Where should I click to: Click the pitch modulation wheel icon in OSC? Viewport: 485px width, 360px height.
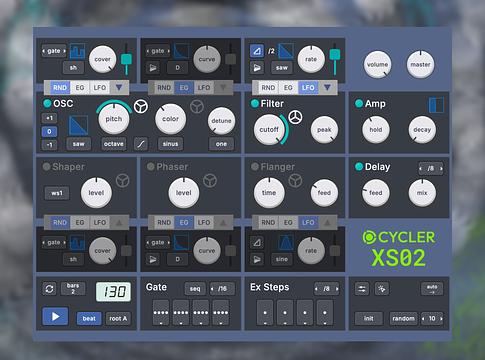[141, 107]
